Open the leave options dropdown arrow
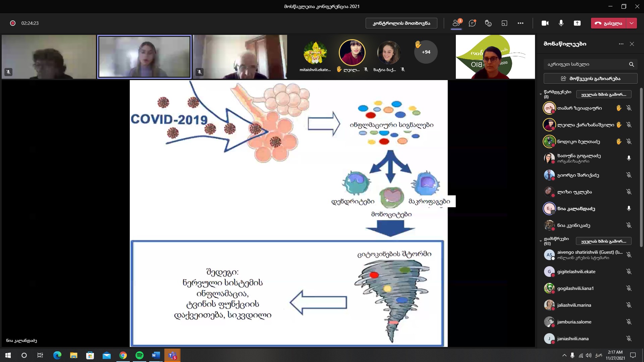 click(x=632, y=23)
